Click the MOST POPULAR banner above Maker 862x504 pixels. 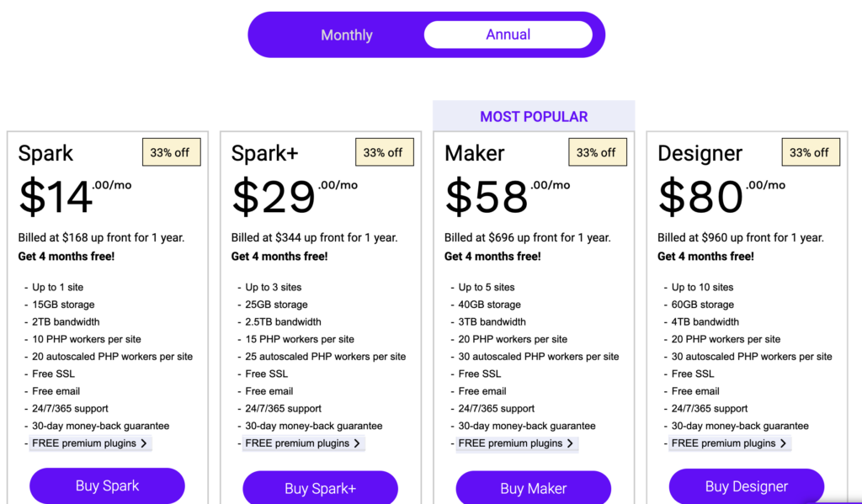(x=533, y=116)
